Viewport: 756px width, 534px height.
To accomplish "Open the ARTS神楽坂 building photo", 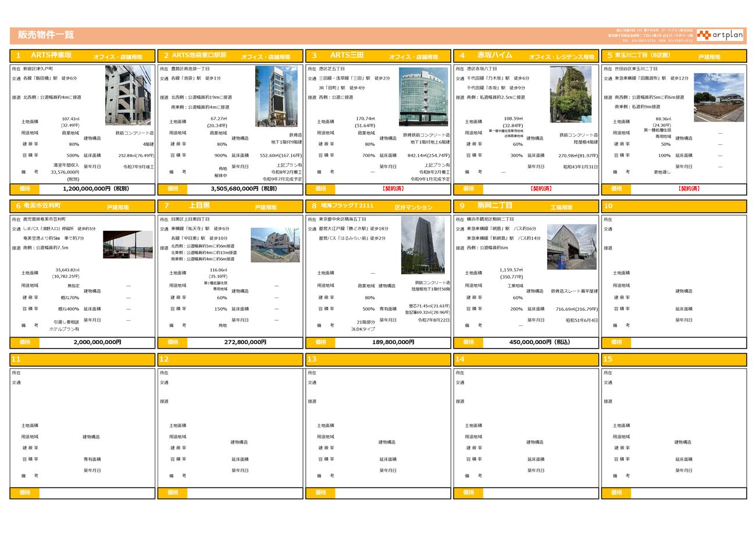I will [x=128, y=95].
